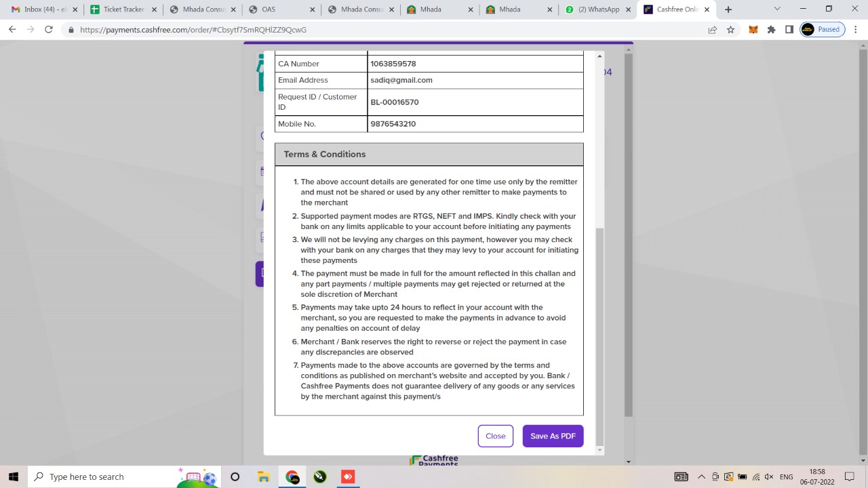
Task: View site information via the lock icon
Action: pos(71,30)
